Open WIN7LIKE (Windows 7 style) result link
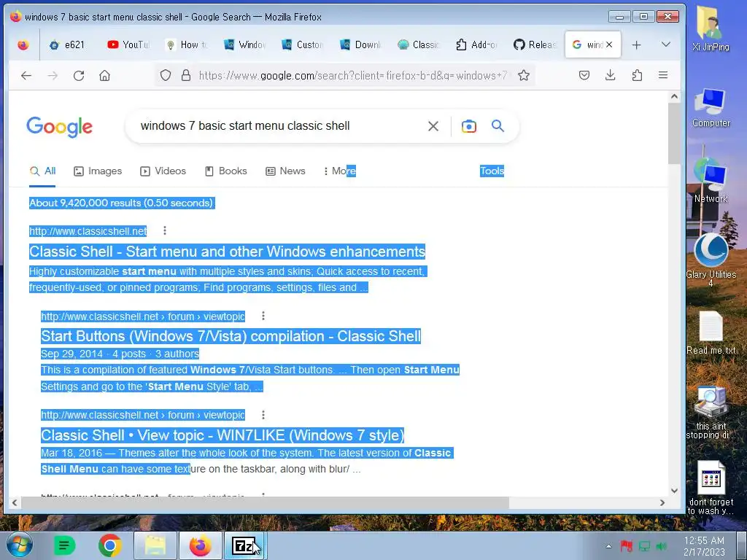 pos(222,435)
